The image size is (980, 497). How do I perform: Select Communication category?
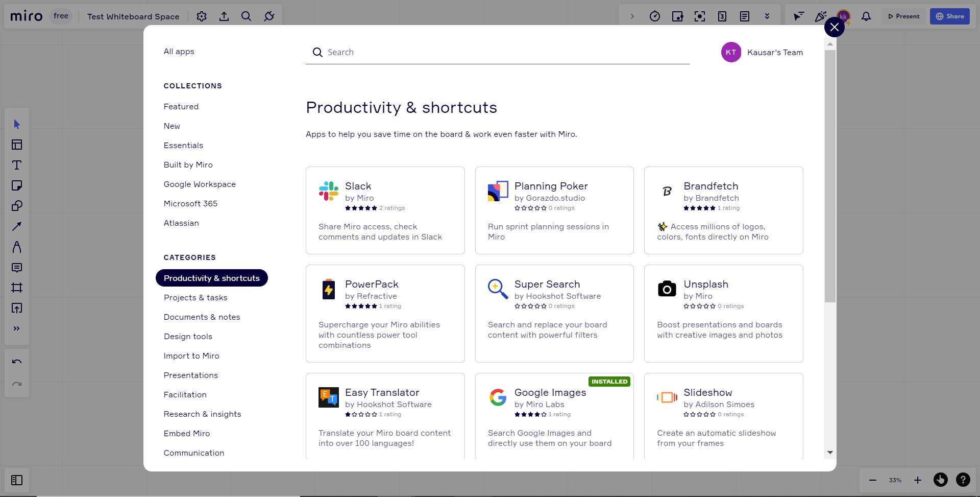point(194,453)
